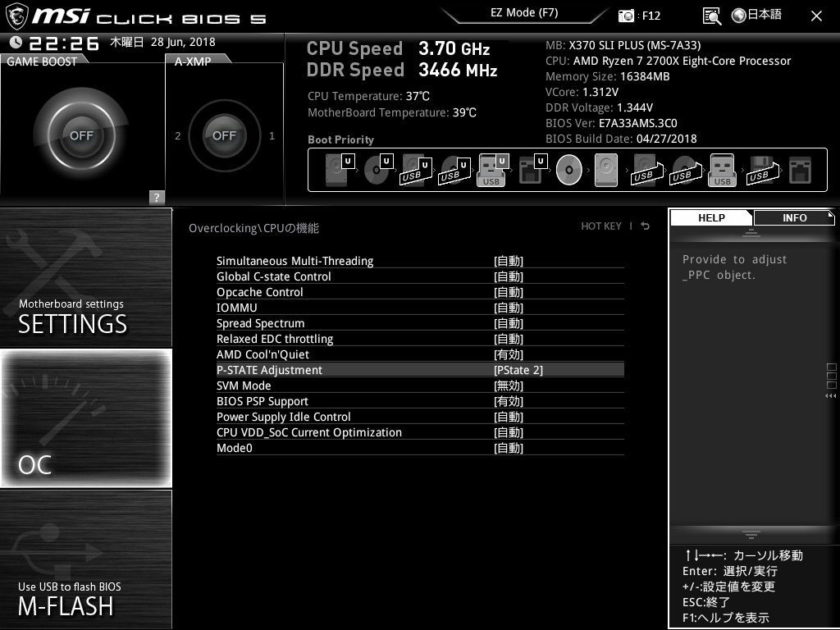Toggle the GAME BOOST knob
This screenshot has width=840, height=630.
(x=81, y=135)
